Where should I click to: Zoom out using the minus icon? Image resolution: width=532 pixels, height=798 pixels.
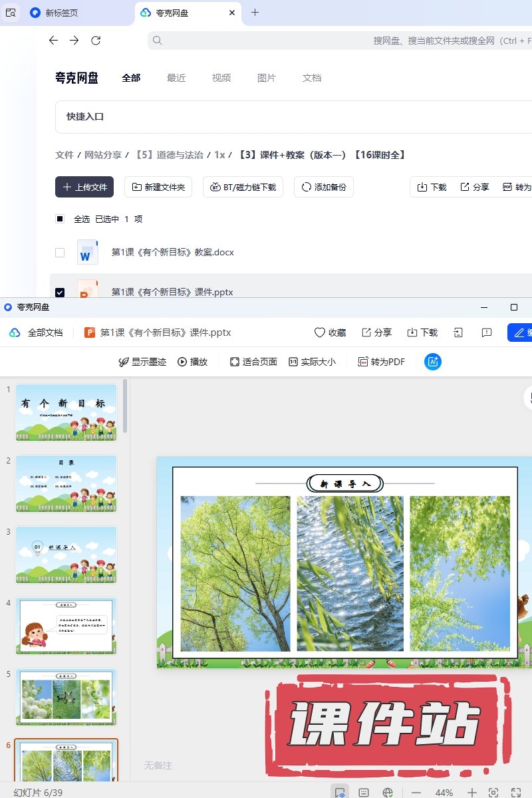[416, 792]
